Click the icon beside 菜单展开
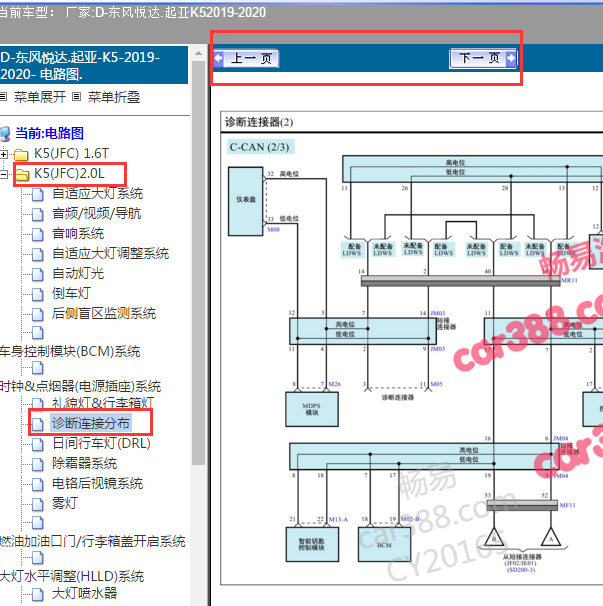Screen dimensions: 603x606 coord(3,97)
